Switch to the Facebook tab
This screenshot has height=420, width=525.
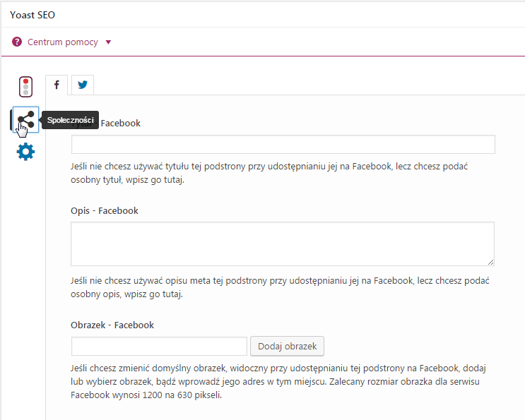57,85
